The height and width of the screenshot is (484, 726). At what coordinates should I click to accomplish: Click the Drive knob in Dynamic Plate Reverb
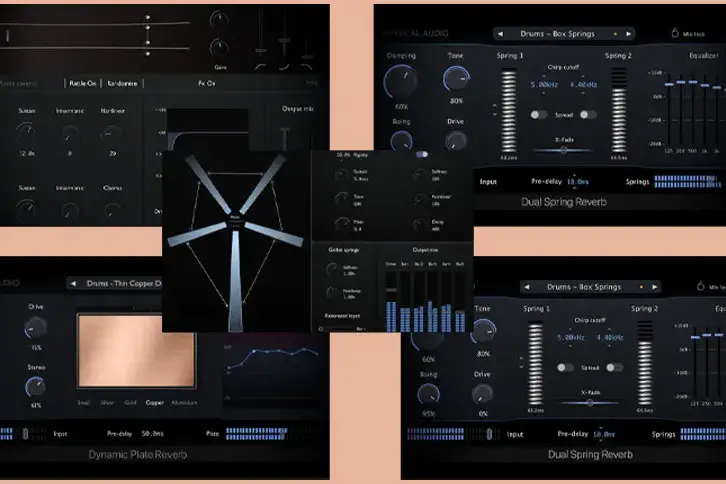point(36,328)
